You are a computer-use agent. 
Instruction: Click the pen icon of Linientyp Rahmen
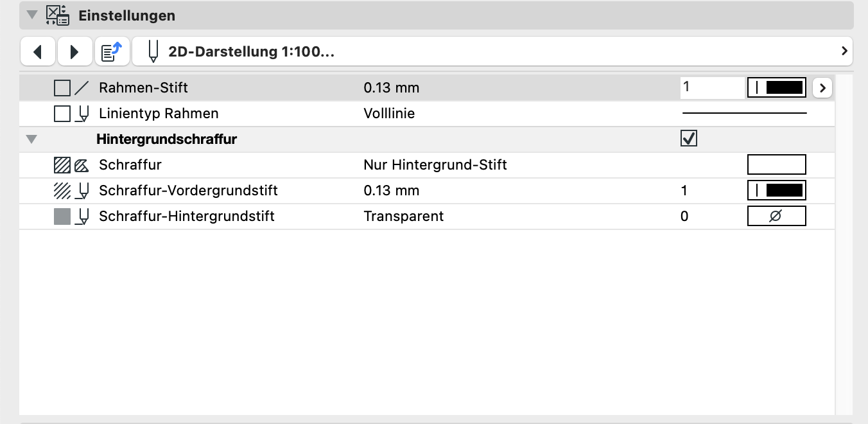(x=82, y=114)
